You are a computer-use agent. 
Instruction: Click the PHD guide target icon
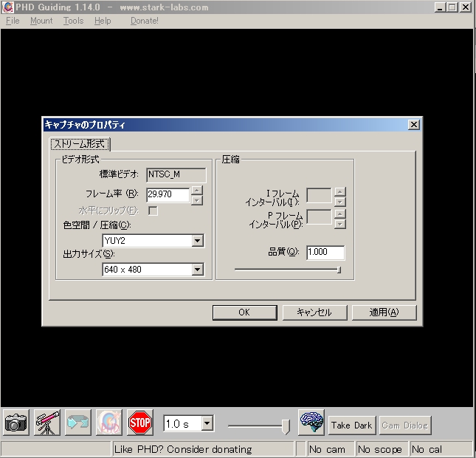click(109, 423)
